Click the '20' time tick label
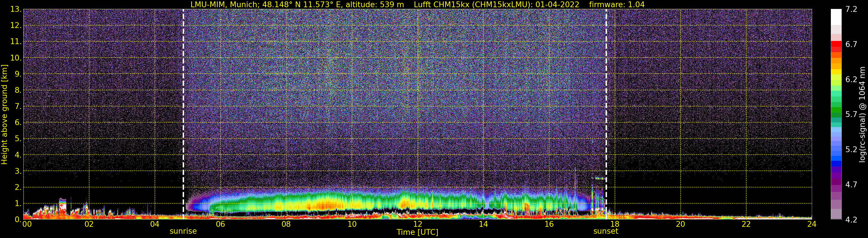The image size is (868, 238). (680, 224)
